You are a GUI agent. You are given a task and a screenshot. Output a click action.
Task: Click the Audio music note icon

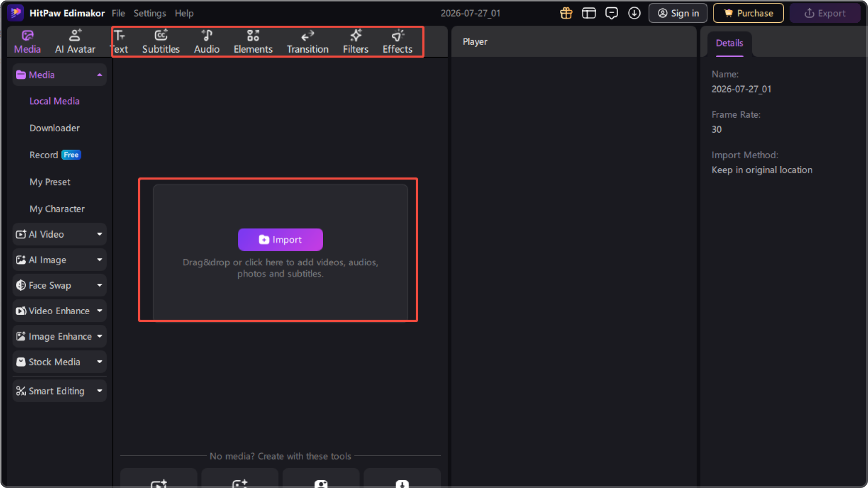[207, 35]
